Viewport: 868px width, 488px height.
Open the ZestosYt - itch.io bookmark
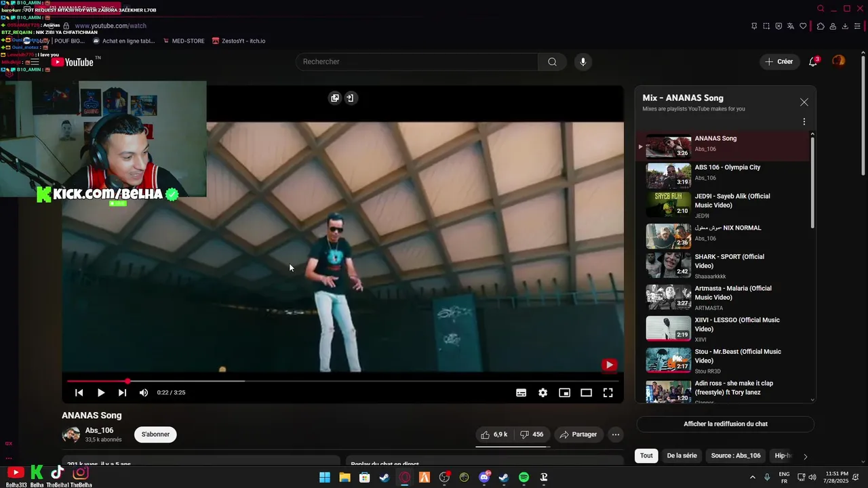[239, 41]
